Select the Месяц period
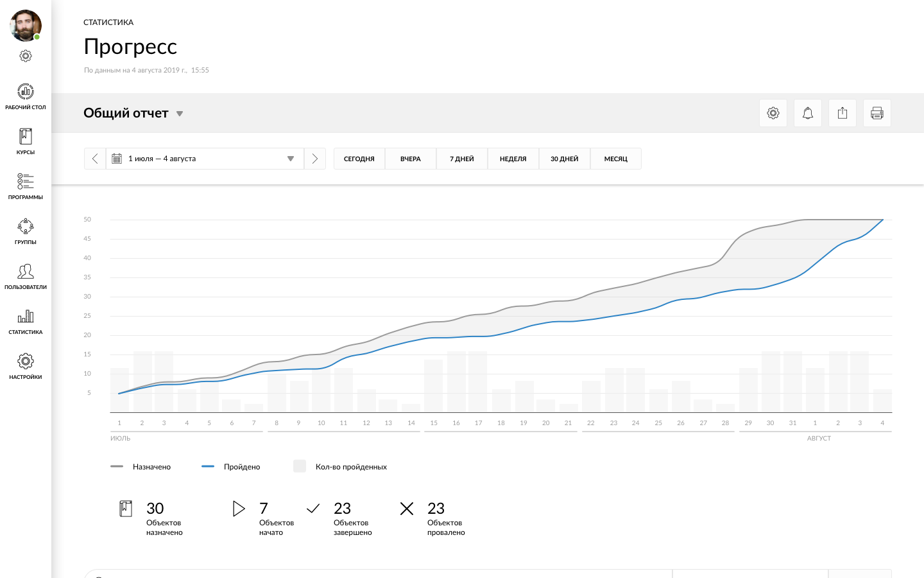The height and width of the screenshot is (578, 924). pyautogui.click(x=616, y=159)
